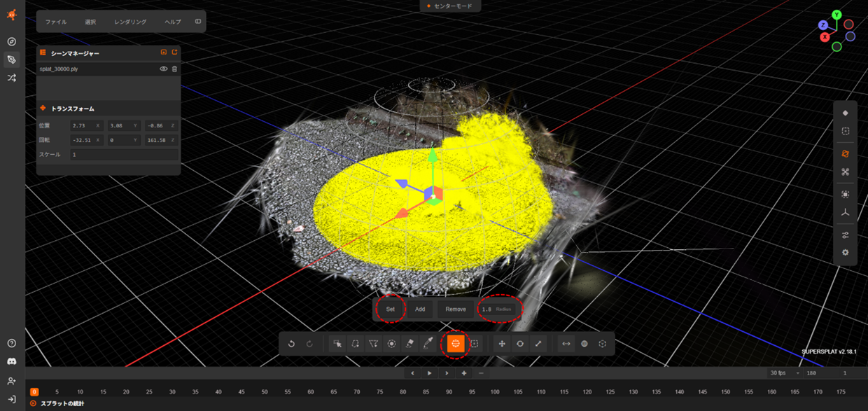Toggle visibility of splat_30000.ply
The width and height of the screenshot is (868, 411).
[x=164, y=69]
